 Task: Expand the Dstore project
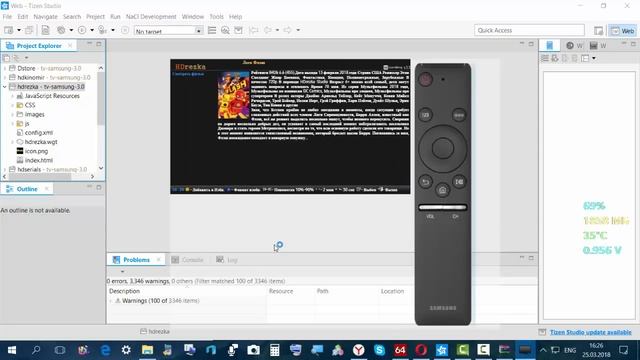pos(5,68)
